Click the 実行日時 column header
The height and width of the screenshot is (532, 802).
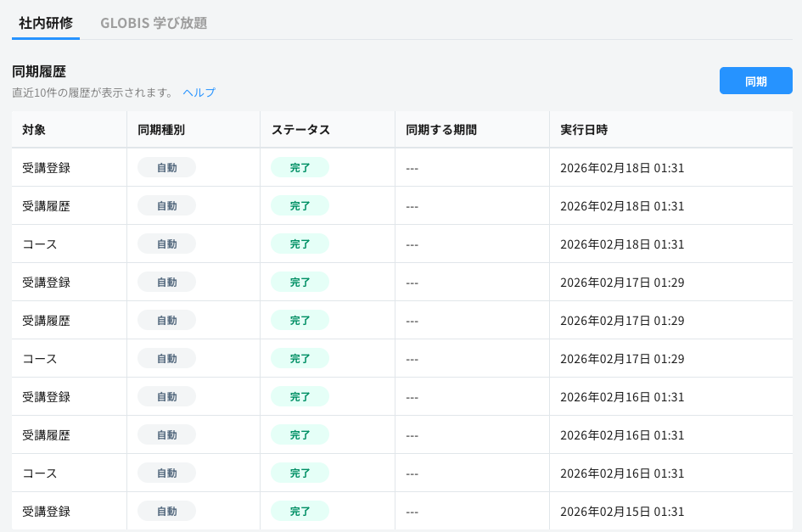(x=584, y=130)
